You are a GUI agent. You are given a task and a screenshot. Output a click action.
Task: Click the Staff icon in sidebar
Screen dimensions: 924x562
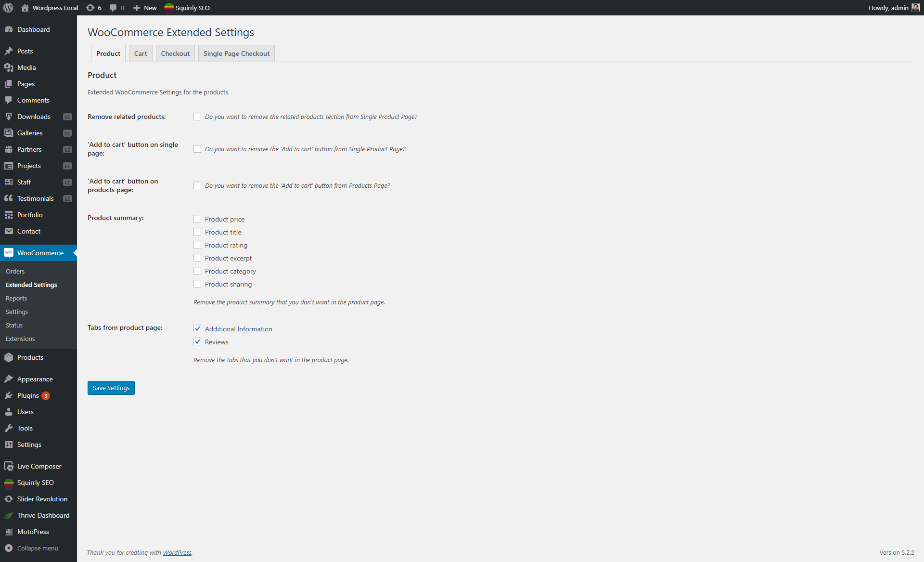[9, 182]
